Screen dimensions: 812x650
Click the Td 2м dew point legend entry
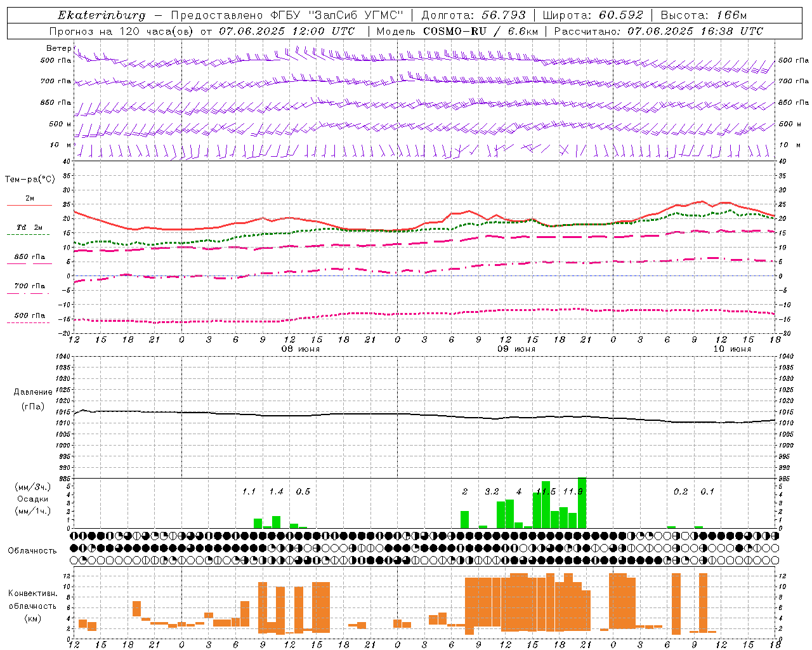pyautogui.click(x=29, y=229)
